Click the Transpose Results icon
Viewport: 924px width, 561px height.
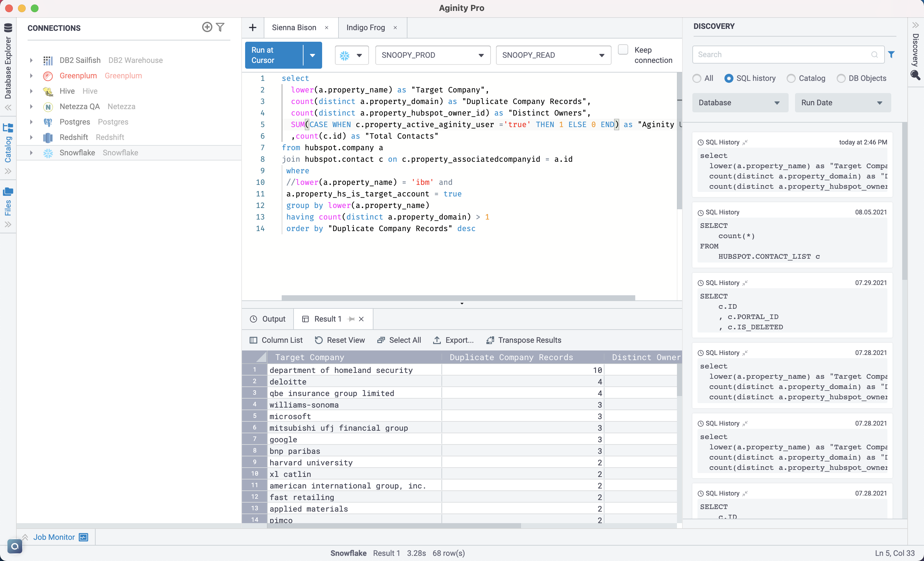[x=490, y=340]
